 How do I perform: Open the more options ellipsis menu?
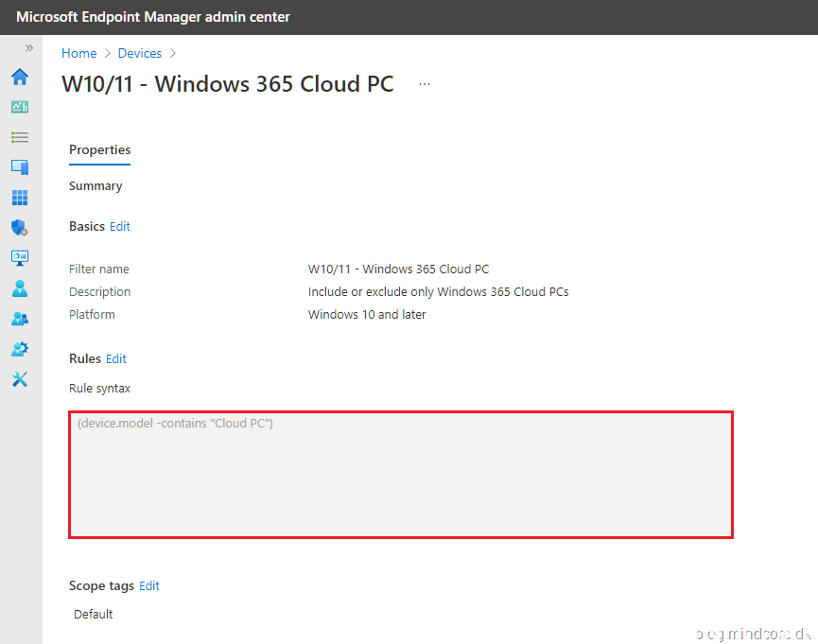[x=424, y=83]
